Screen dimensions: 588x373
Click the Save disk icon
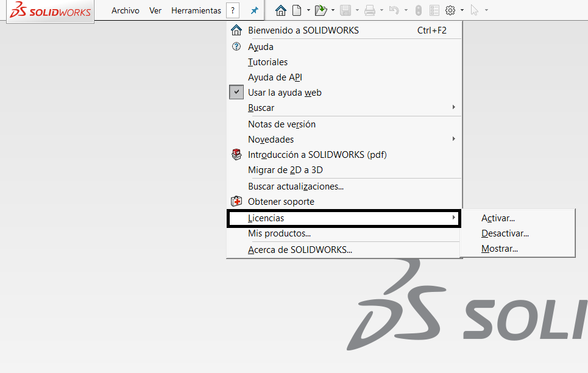click(345, 10)
